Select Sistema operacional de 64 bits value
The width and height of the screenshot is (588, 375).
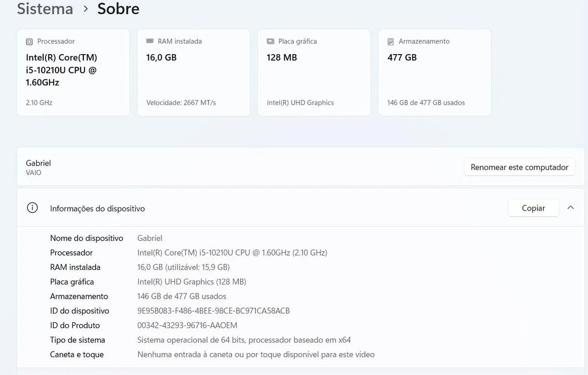pyautogui.click(x=244, y=340)
